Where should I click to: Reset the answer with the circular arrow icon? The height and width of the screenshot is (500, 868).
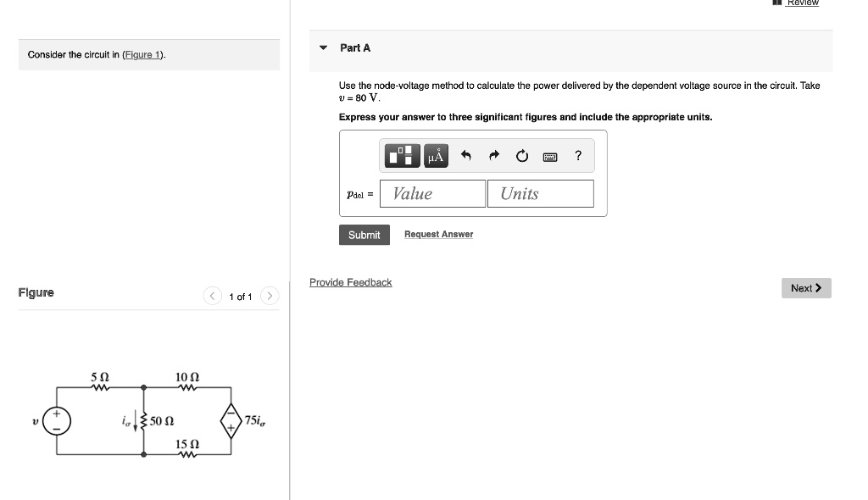pyautogui.click(x=521, y=155)
